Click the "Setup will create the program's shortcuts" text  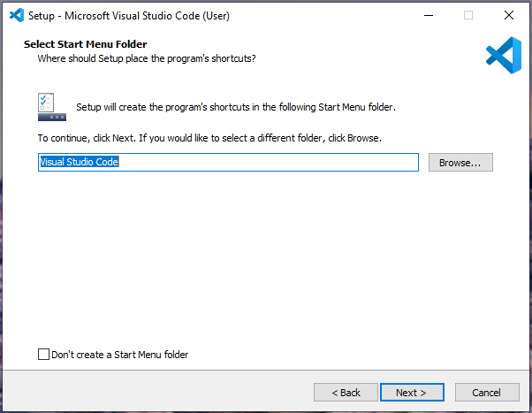click(x=235, y=107)
